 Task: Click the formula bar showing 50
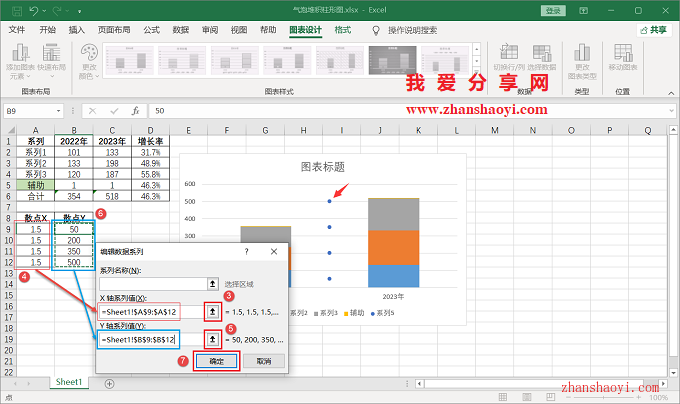(x=408, y=111)
